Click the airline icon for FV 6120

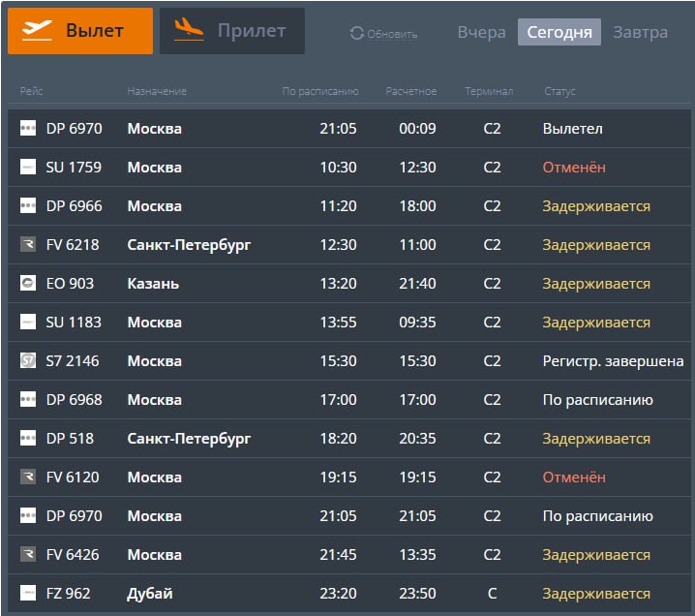tap(28, 477)
